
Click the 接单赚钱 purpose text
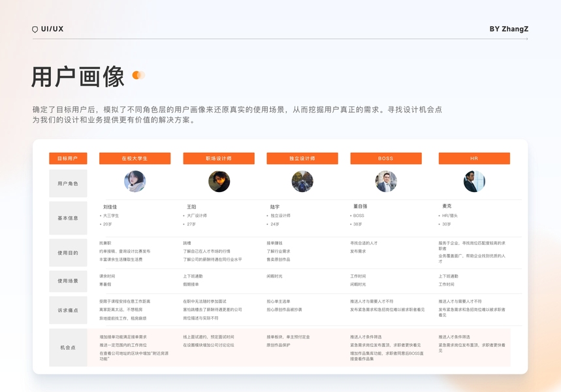pyautogui.click(x=274, y=243)
